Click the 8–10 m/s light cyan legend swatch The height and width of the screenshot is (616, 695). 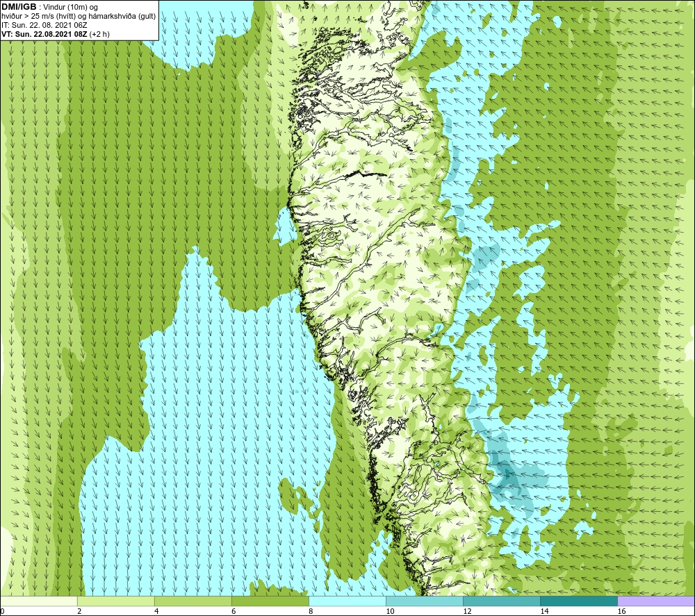point(347,601)
